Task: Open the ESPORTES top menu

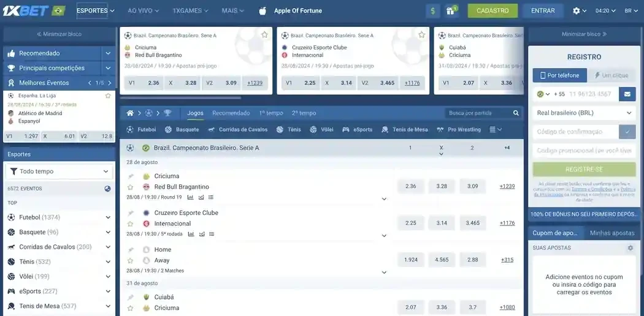Action: click(95, 10)
